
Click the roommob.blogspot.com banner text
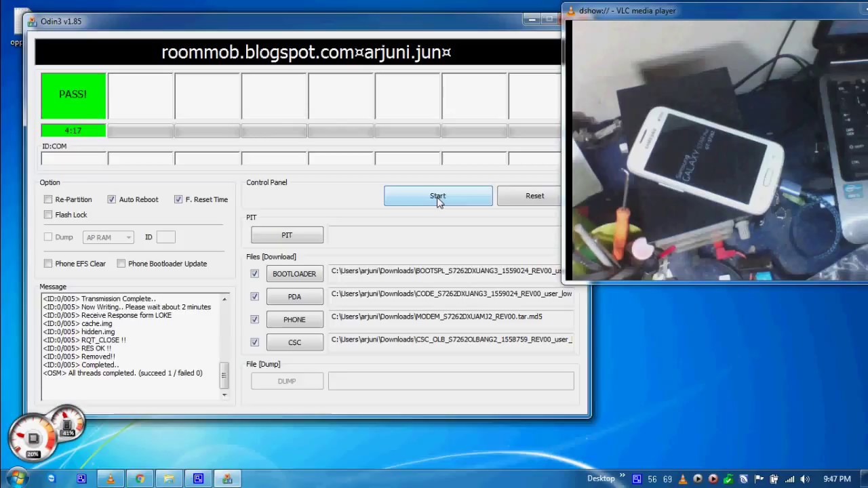(x=306, y=52)
